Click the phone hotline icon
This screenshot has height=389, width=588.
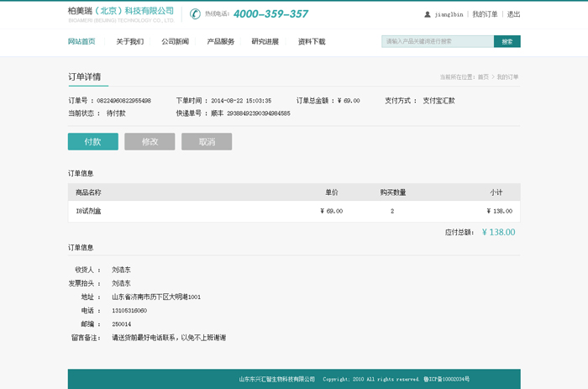pos(195,14)
